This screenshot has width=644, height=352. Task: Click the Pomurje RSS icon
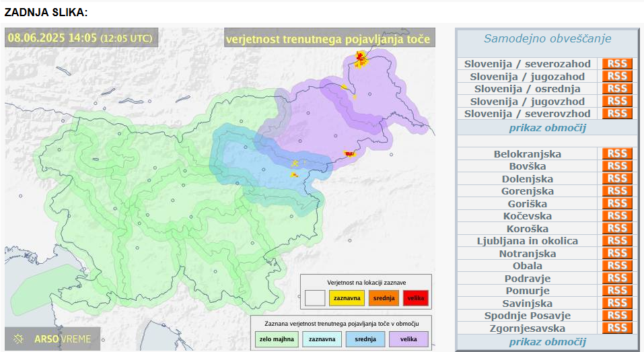(616, 291)
